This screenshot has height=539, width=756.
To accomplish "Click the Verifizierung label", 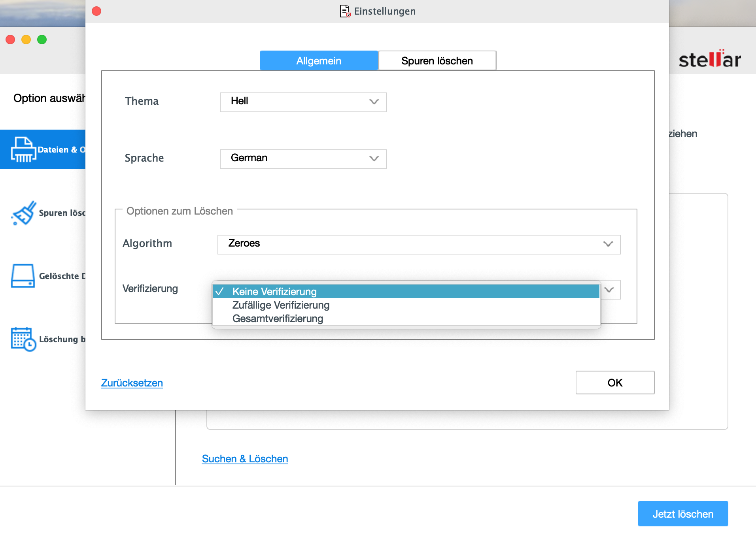I will pyautogui.click(x=150, y=288).
